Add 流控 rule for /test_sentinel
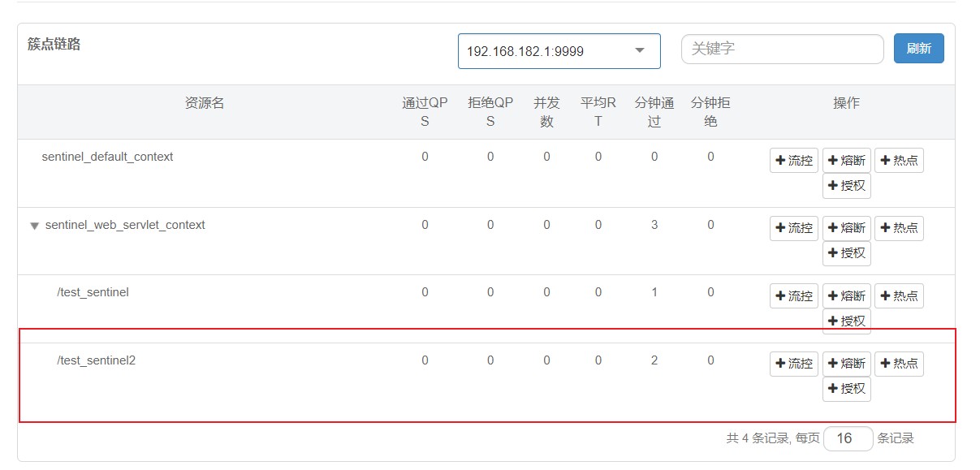Viewport: 980px width, 470px height. pyautogui.click(x=793, y=295)
